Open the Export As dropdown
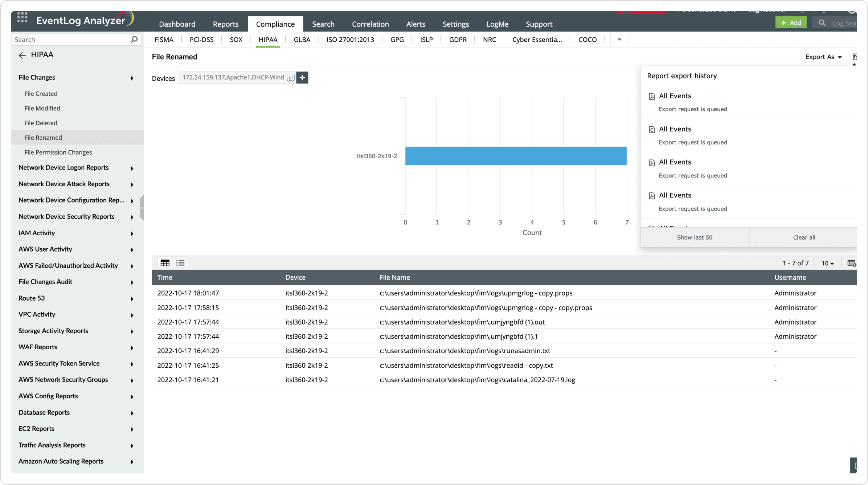 pyautogui.click(x=823, y=57)
